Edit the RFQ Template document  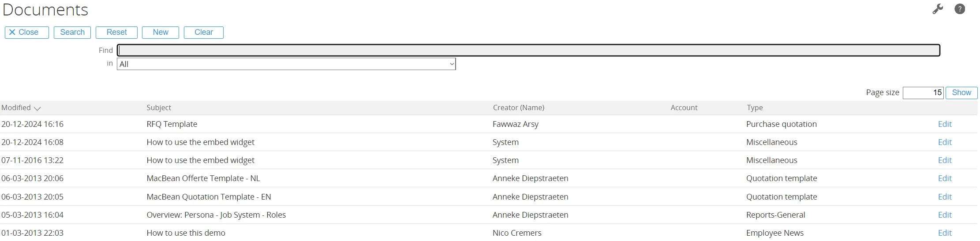(944, 124)
